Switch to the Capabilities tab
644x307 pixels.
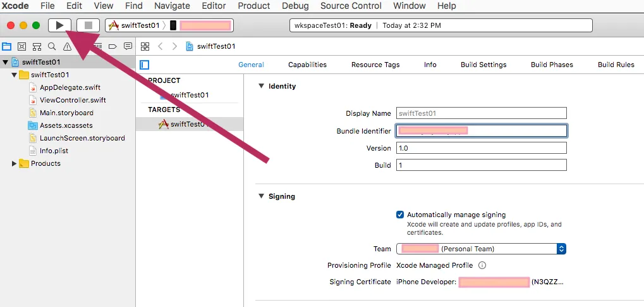(x=307, y=65)
